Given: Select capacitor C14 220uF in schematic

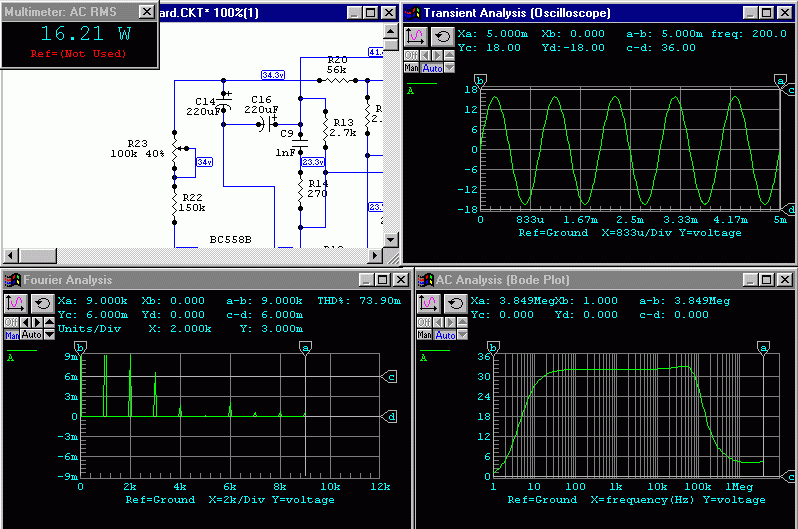Looking at the screenshot, I should [224, 102].
